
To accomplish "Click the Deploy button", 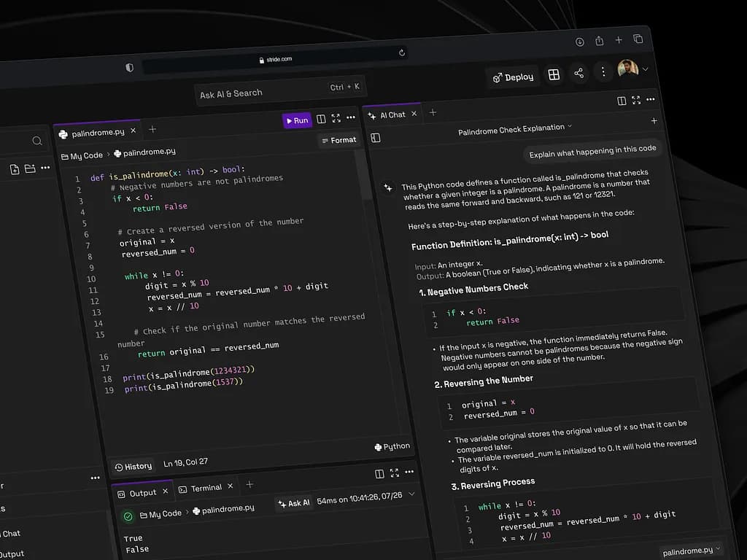I will (x=513, y=77).
